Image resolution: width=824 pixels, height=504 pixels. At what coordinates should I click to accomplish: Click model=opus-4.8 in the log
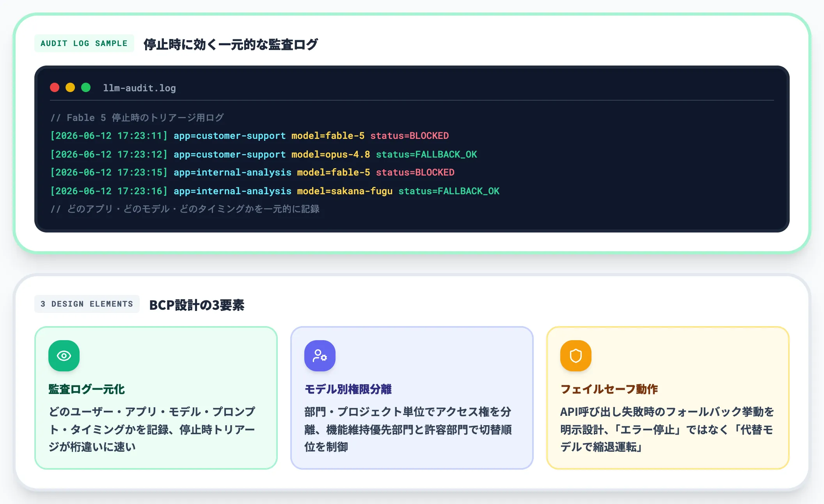coord(331,154)
